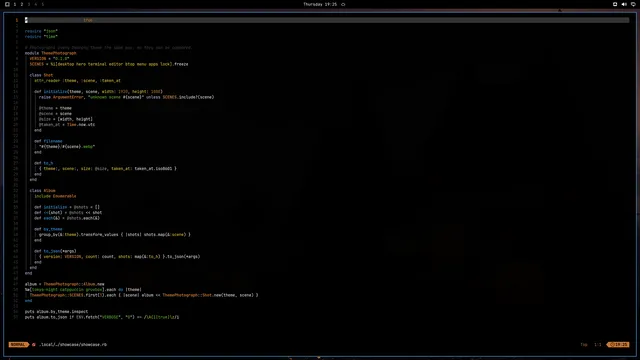Place cursor on require "time" line
The height and width of the screenshot is (360, 640).
(41, 36)
